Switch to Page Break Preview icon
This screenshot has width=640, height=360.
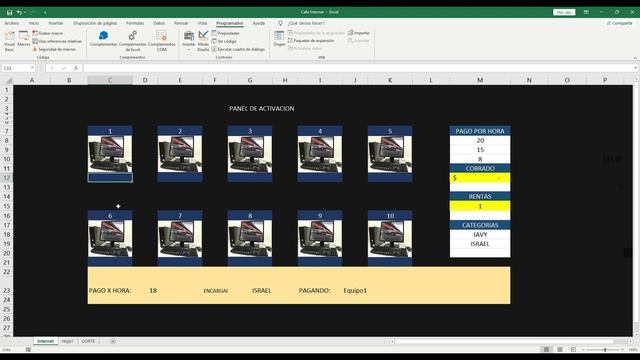click(573, 350)
